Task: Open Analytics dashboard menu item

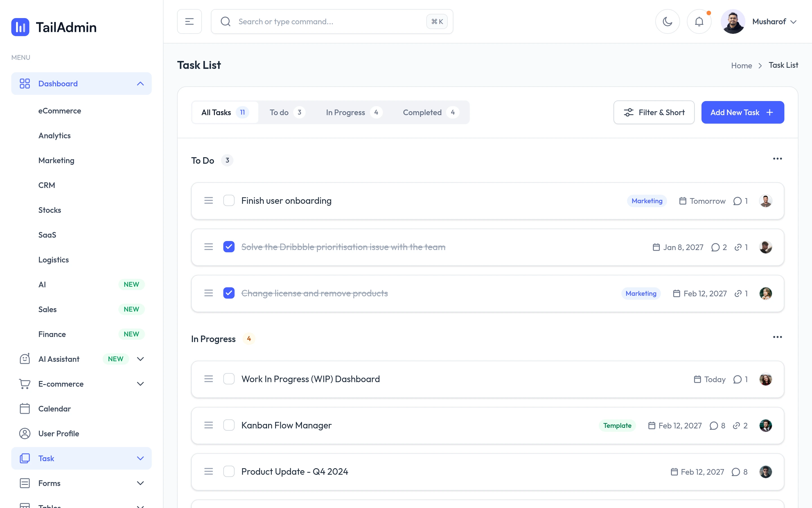Action: (54, 136)
